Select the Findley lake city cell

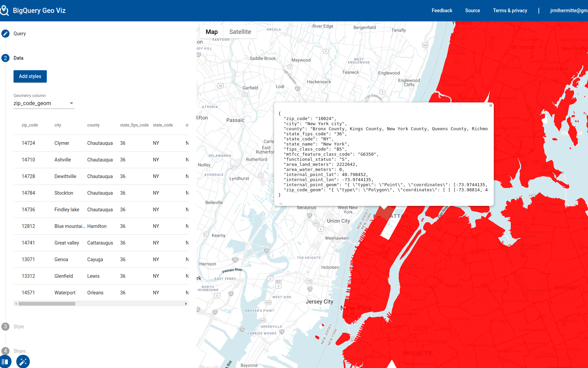pos(67,210)
